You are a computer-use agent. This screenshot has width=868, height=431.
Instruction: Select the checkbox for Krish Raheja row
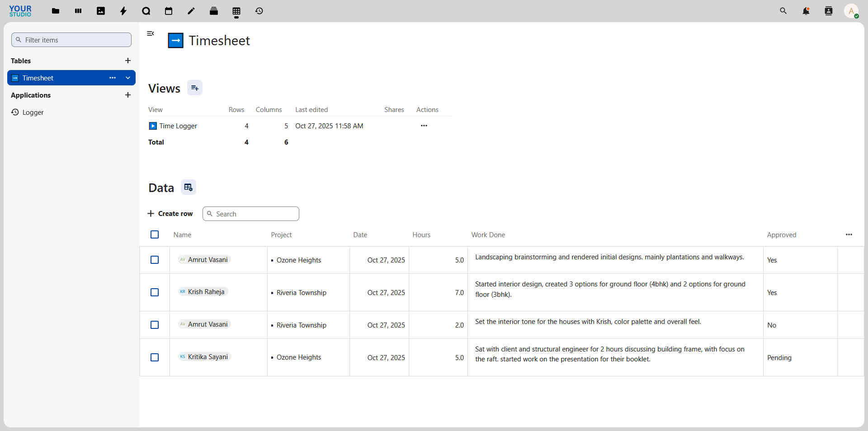(155, 292)
